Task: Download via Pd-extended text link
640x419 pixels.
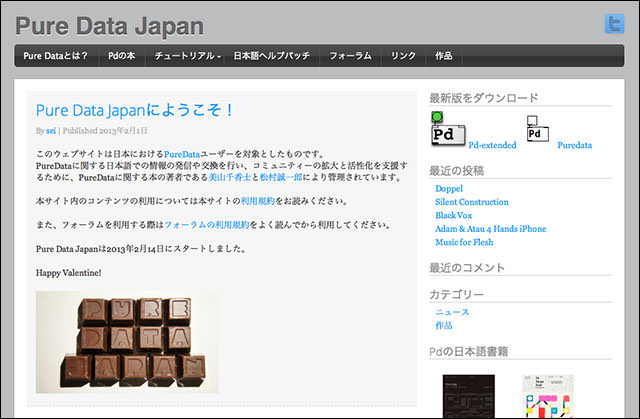Action: pyautogui.click(x=492, y=145)
